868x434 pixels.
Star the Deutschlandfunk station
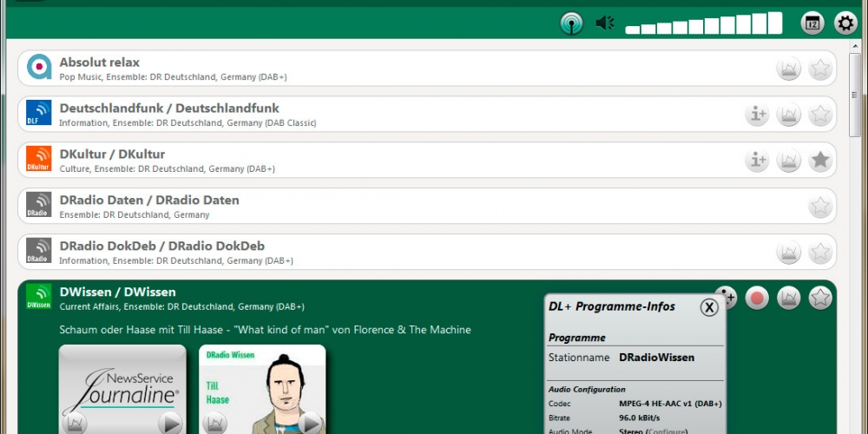(x=820, y=115)
